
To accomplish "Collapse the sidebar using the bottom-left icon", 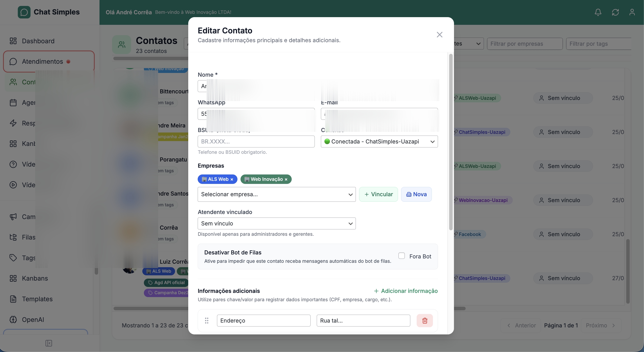I will (49, 343).
